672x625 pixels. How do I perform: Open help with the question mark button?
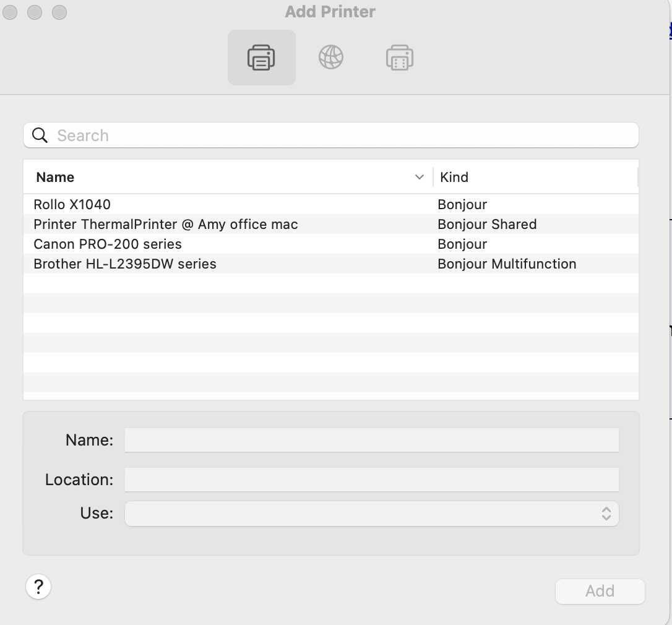[38, 587]
